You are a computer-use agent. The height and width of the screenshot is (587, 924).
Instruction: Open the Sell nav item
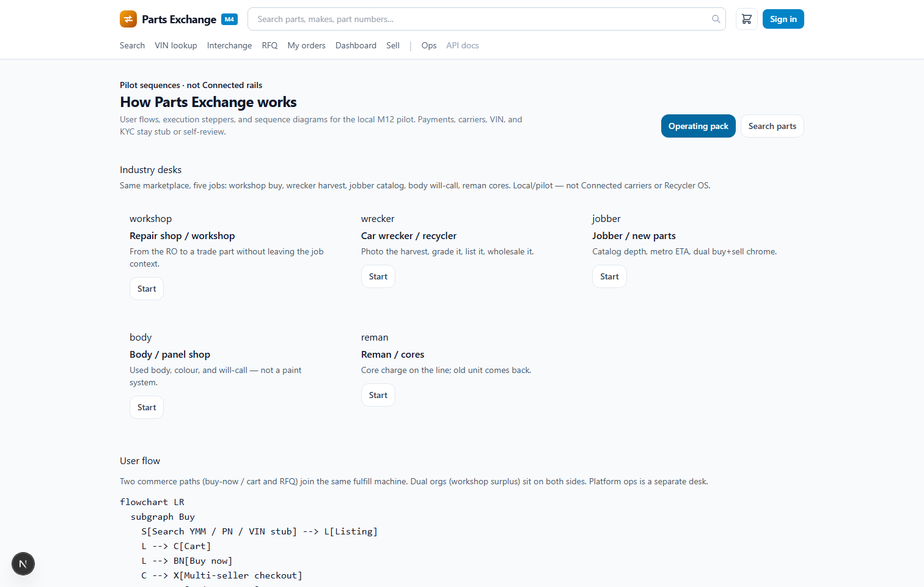pos(393,45)
